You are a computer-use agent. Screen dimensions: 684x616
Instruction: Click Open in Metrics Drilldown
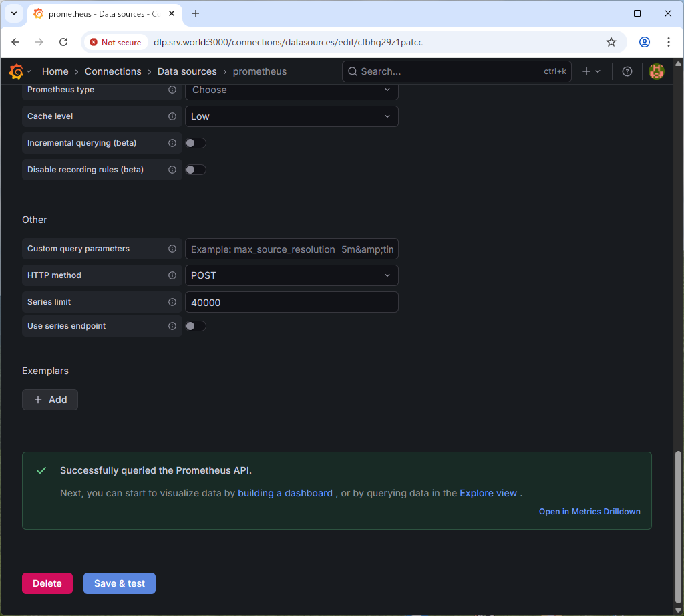pos(589,512)
